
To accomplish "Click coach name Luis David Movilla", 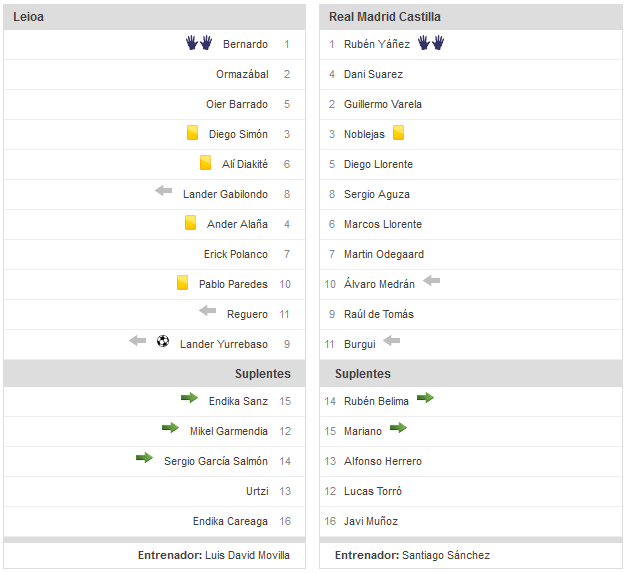I will pos(247,555).
